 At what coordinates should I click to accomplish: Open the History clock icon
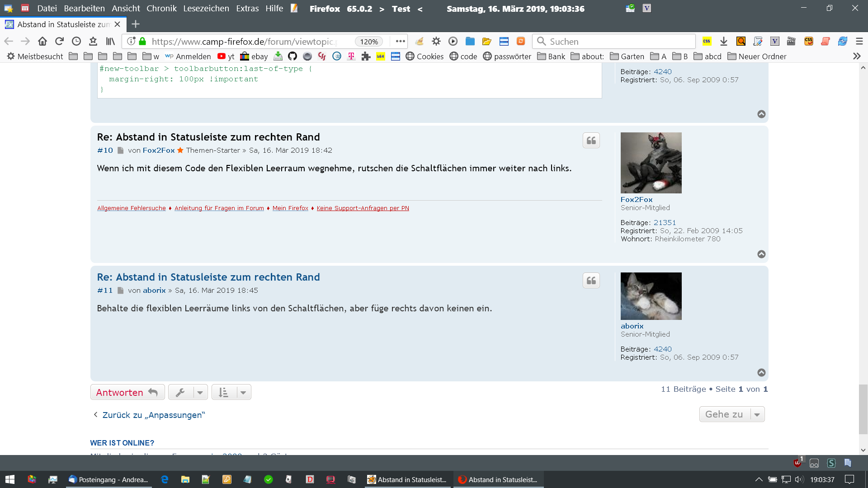click(76, 41)
